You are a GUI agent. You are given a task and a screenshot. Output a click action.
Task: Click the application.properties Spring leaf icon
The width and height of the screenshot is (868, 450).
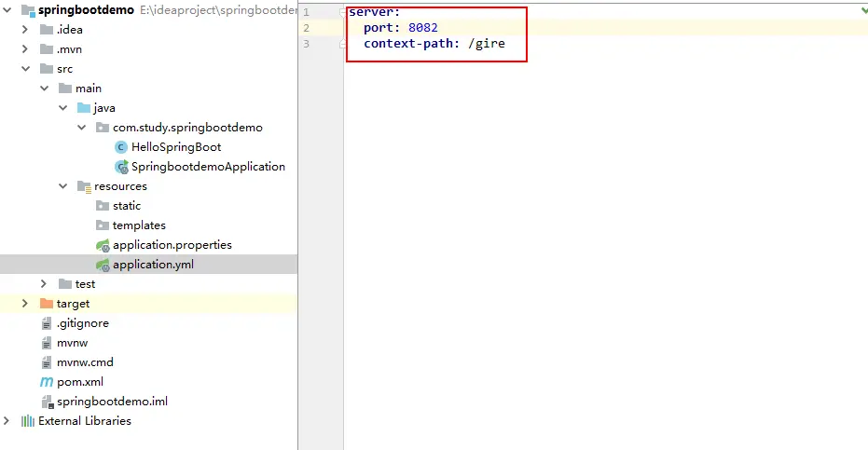tap(103, 245)
